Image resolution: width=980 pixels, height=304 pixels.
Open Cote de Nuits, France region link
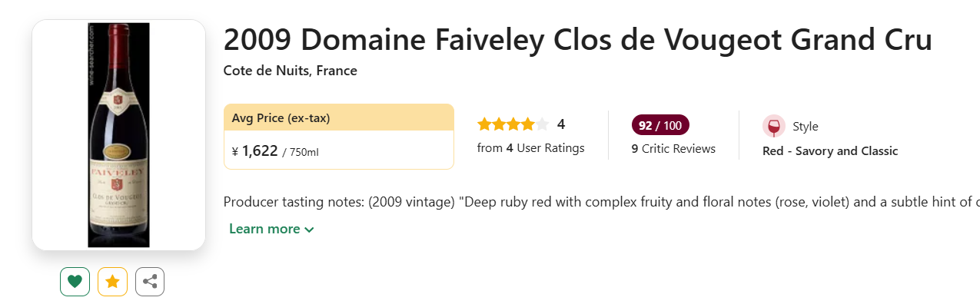coord(291,71)
